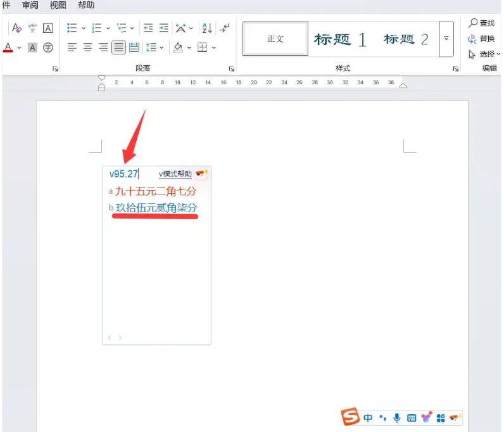This screenshot has height=432, width=504.
Task: Open the Sogou soft keyboard icon
Action: pos(412,417)
